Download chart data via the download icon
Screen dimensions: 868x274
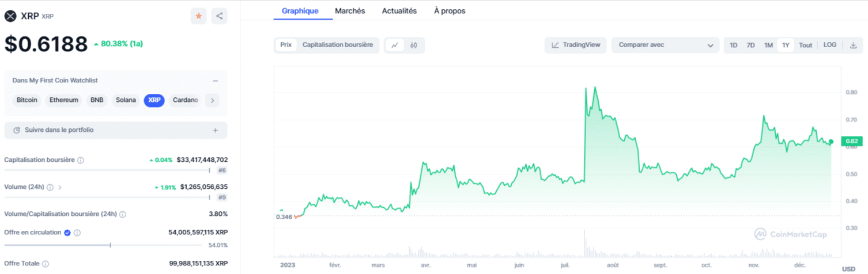(854, 45)
